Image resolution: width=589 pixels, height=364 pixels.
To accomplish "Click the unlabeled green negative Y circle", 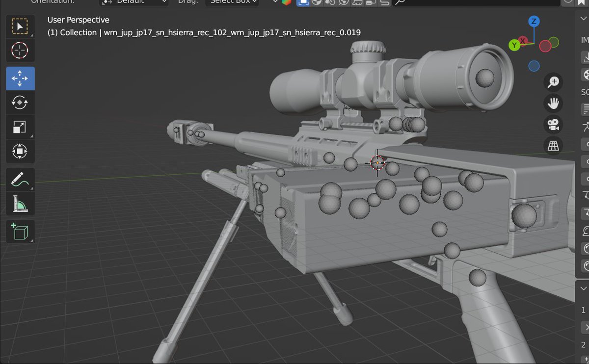I will [x=554, y=42].
